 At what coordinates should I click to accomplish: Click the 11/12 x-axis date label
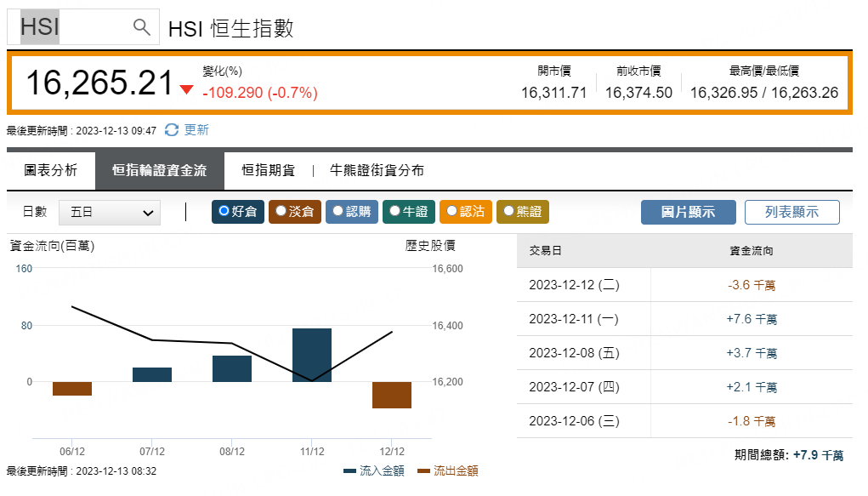coord(312,451)
